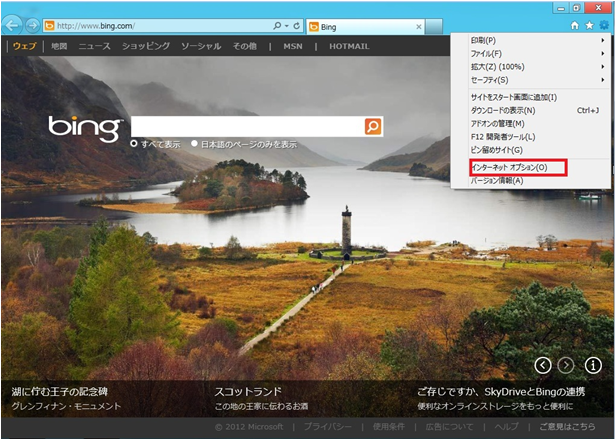616x440 pixels.
Task: Open the 広告について footer link
Action: pyautogui.click(x=449, y=427)
